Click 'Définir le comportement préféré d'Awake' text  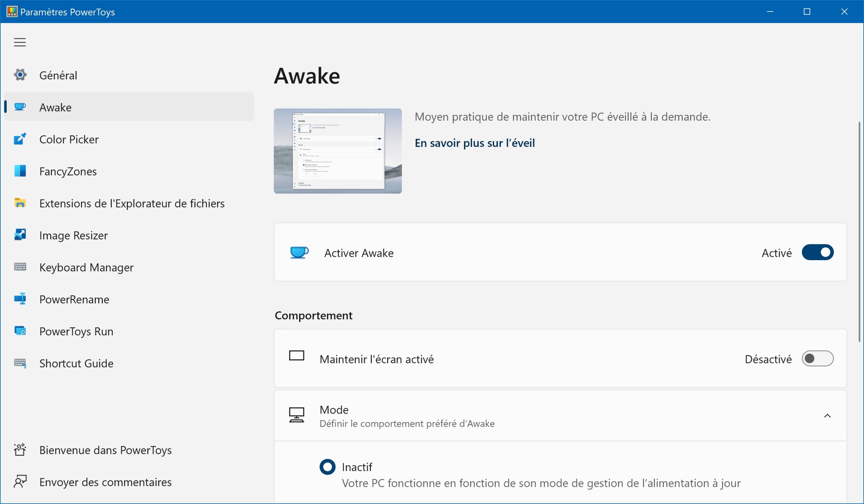(x=407, y=423)
